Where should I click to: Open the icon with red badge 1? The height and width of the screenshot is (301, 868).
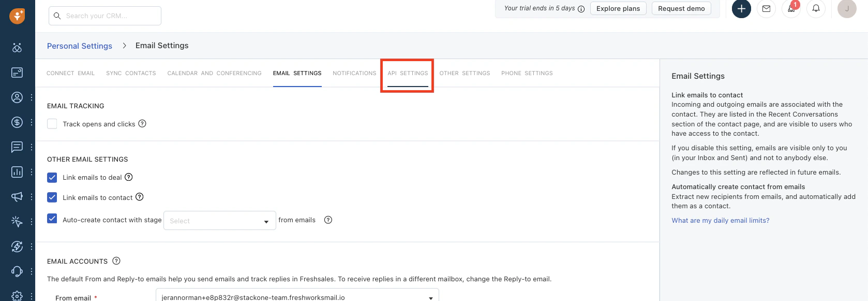point(791,8)
